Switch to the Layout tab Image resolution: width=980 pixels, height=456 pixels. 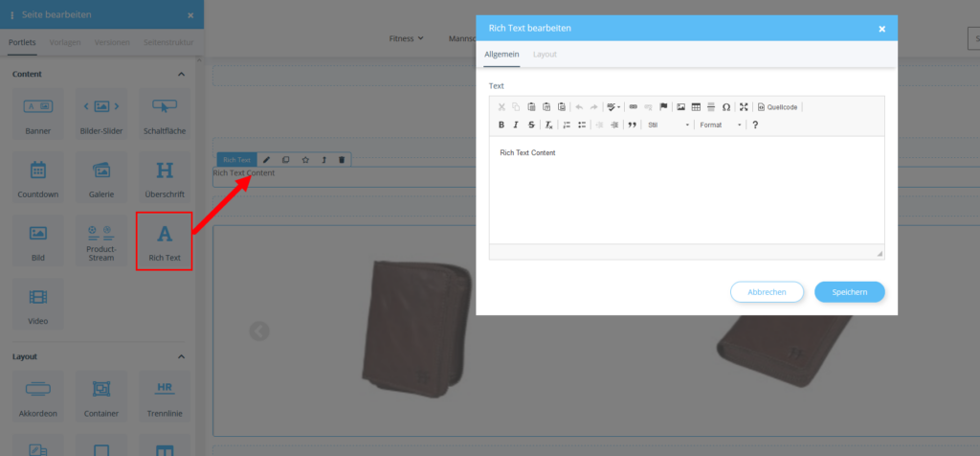pos(545,55)
